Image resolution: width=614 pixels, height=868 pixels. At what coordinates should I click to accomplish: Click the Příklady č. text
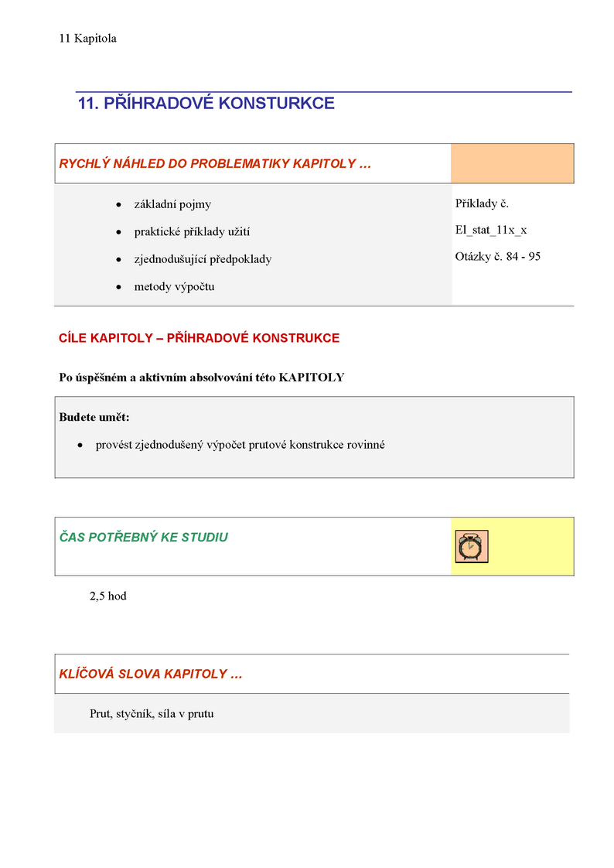(482, 203)
